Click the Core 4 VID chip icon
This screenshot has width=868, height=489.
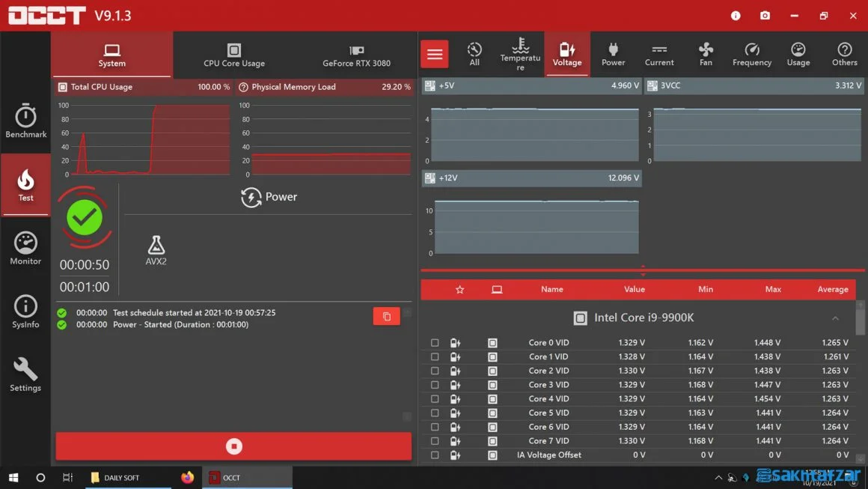492,398
